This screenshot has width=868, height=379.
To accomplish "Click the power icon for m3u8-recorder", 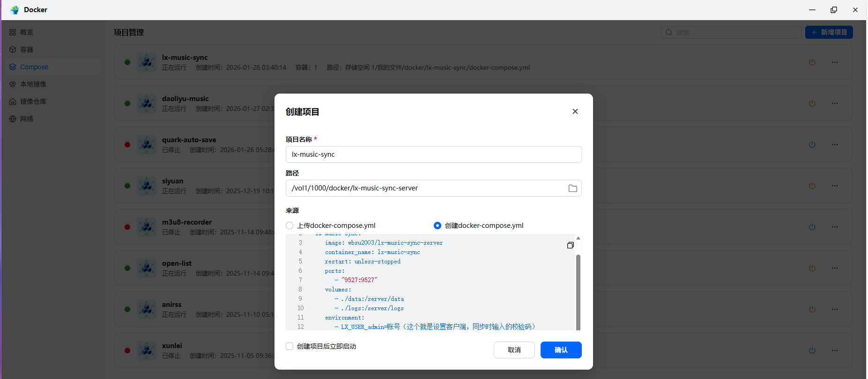I will point(812,227).
